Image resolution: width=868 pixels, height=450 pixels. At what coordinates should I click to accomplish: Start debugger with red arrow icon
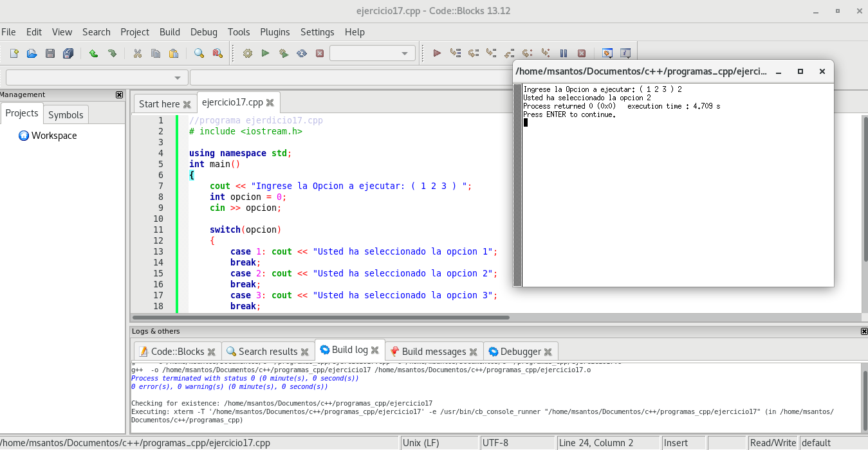coord(437,53)
